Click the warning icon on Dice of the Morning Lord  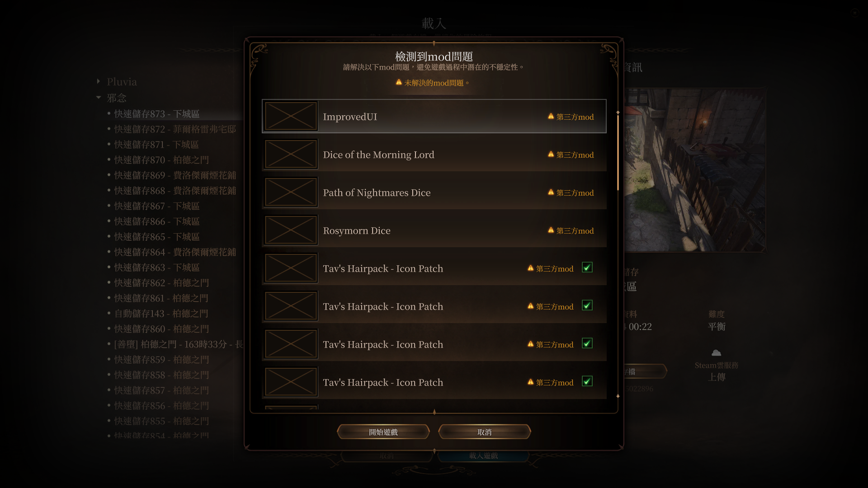click(x=551, y=154)
